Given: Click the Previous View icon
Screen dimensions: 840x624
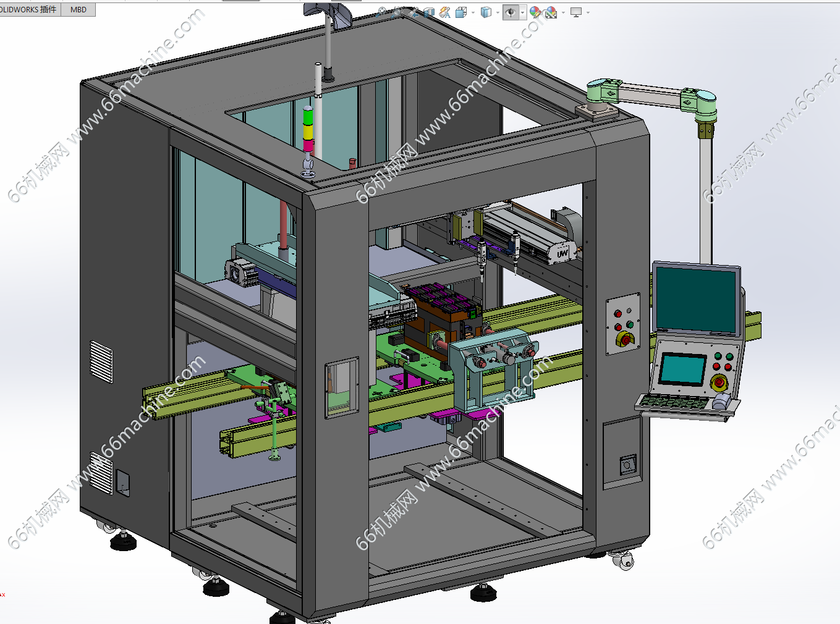Looking at the screenshot, I should [414, 12].
